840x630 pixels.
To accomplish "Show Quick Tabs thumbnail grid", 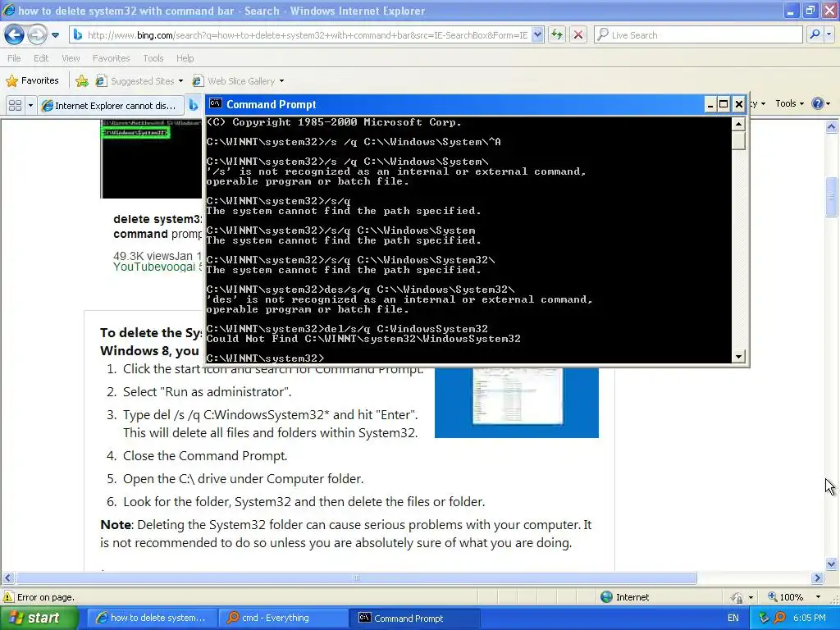I will (15, 105).
